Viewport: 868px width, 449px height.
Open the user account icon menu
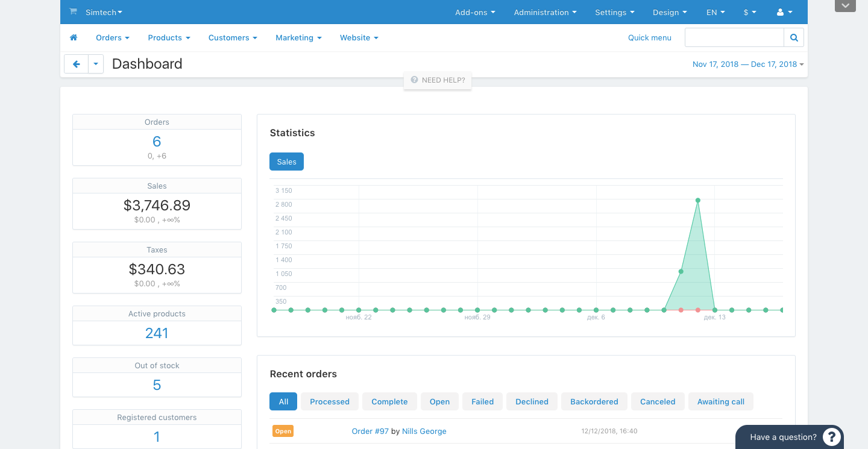pos(784,12)
